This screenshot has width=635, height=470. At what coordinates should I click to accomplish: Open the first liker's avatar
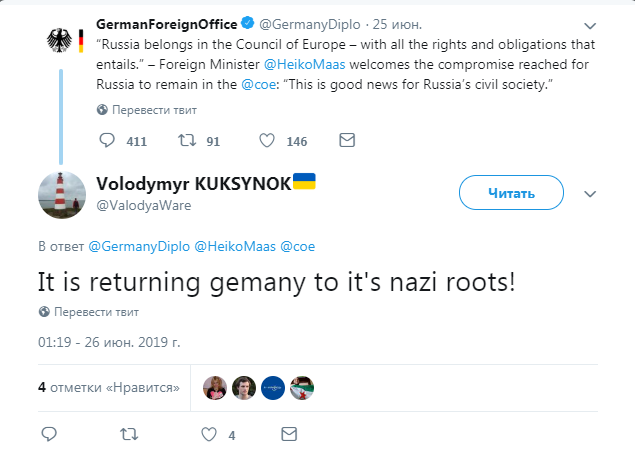(214, 387)
